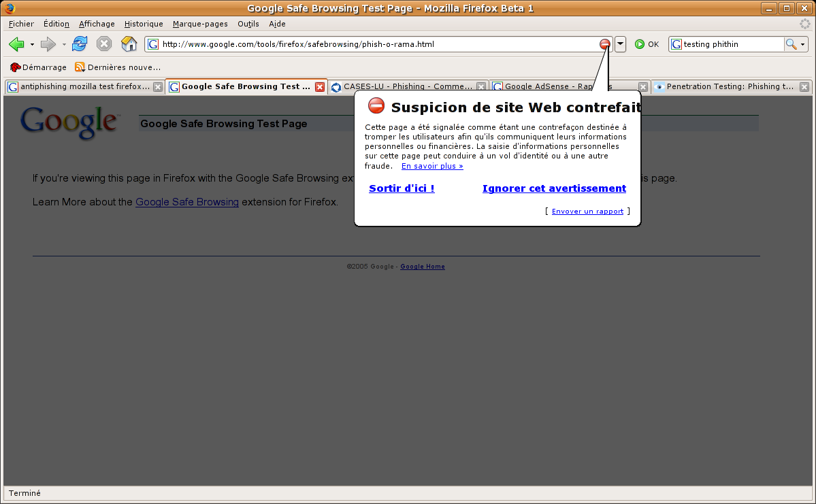Open the Édition menu
Screen dimensions: 816x504
[x=56, y=24]
